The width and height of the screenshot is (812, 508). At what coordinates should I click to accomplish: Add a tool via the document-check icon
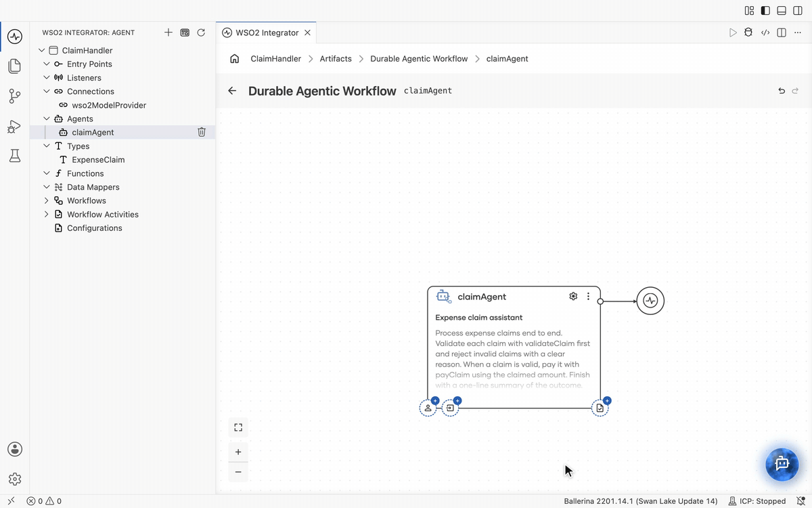(x=600, y=408)
